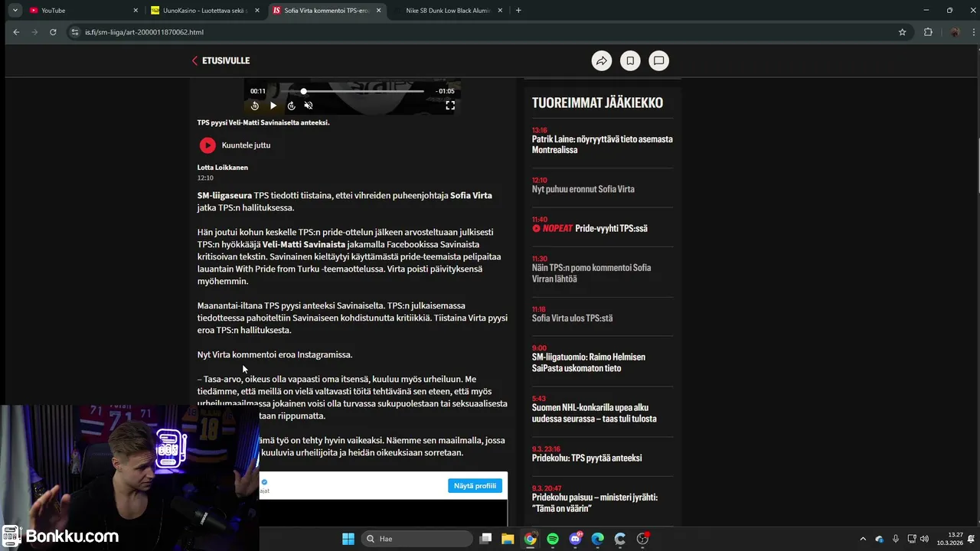The width and height of the screenshot is (980, 551).
Task: Open the Patrik Laine Montreal headline
Action: tap(602, 145)
